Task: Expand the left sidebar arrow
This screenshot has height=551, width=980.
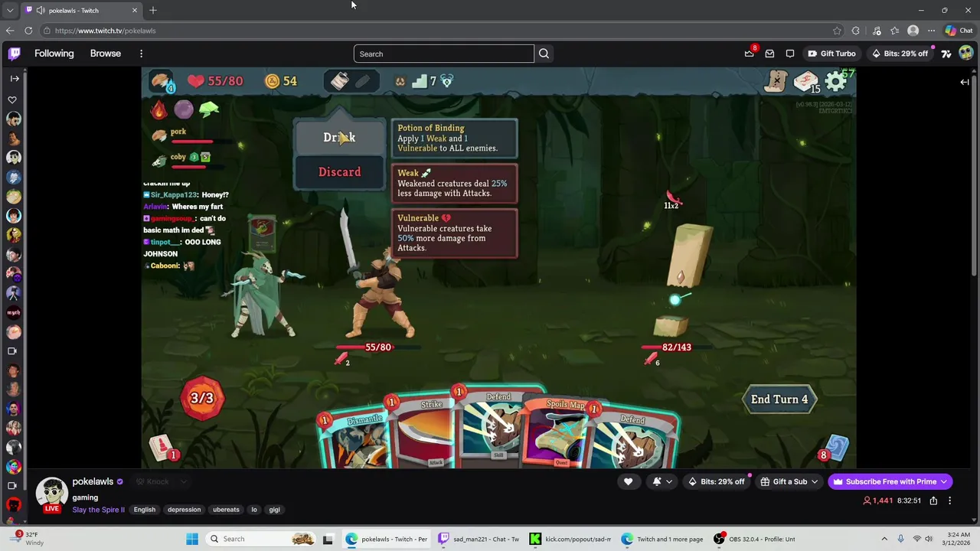Action: tap(15, 78)
